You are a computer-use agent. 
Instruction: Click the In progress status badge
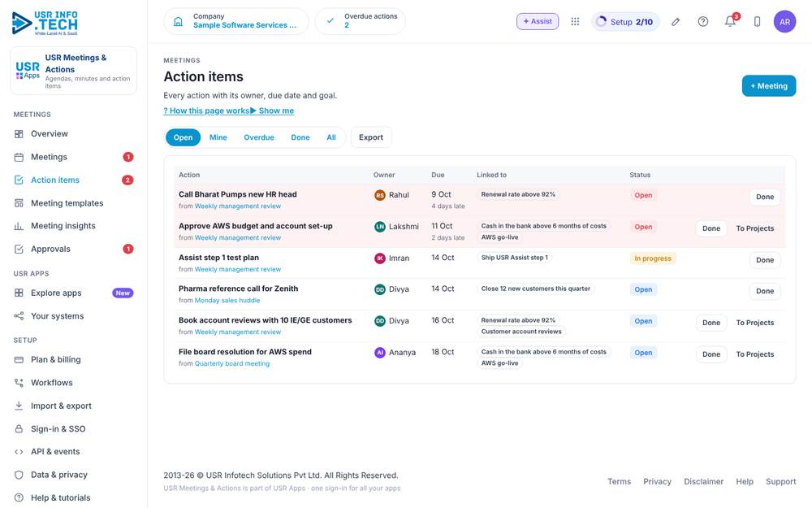click(653, 258)
